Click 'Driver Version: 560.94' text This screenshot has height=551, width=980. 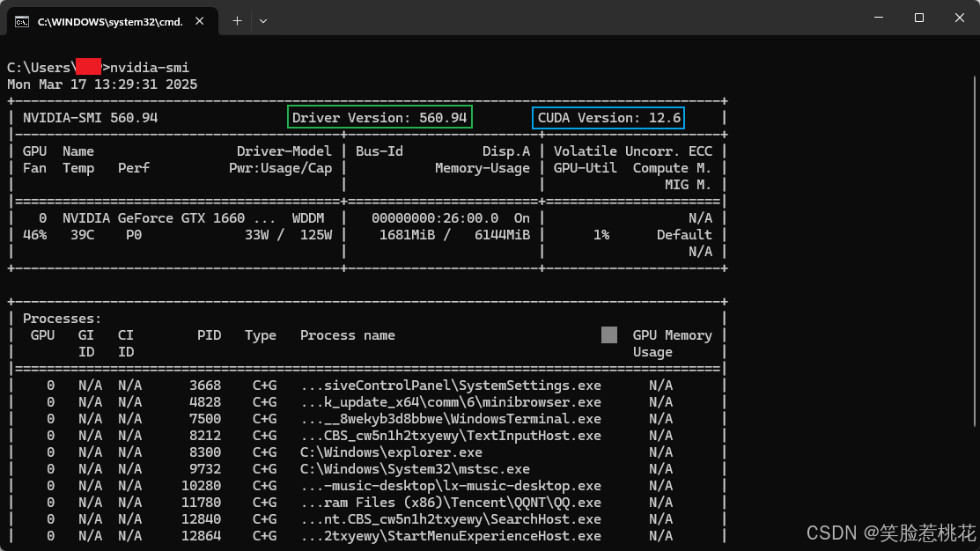click(379, 117)
